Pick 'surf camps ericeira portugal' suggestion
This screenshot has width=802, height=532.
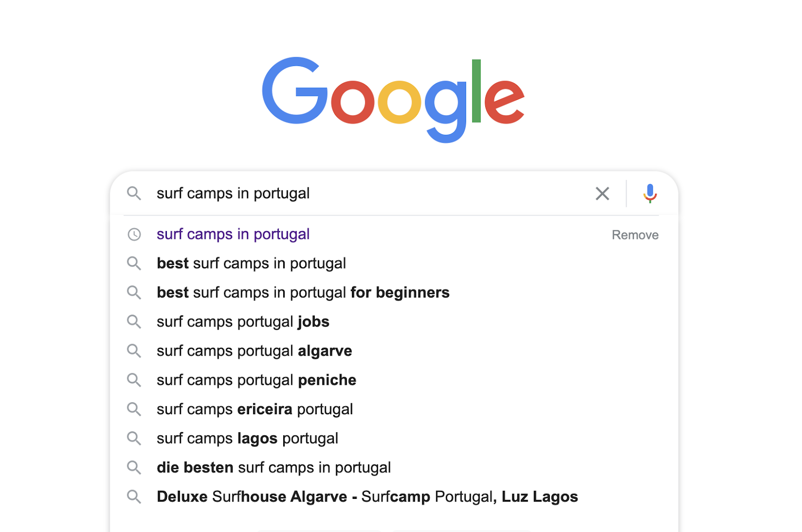[x=255, y=409]
